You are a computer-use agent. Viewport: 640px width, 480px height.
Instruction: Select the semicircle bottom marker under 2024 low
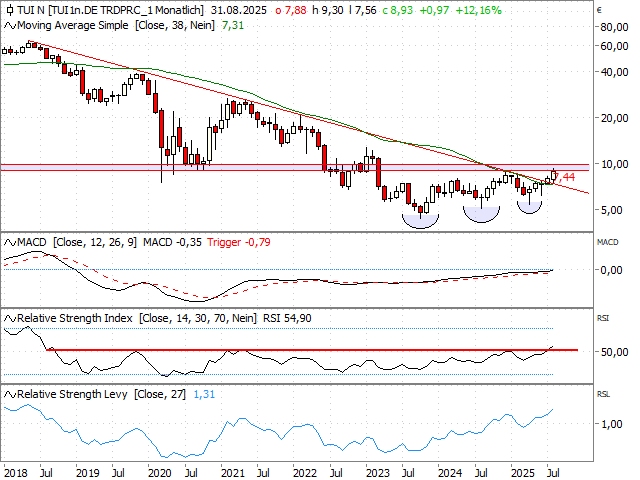[x=481, y=215]
